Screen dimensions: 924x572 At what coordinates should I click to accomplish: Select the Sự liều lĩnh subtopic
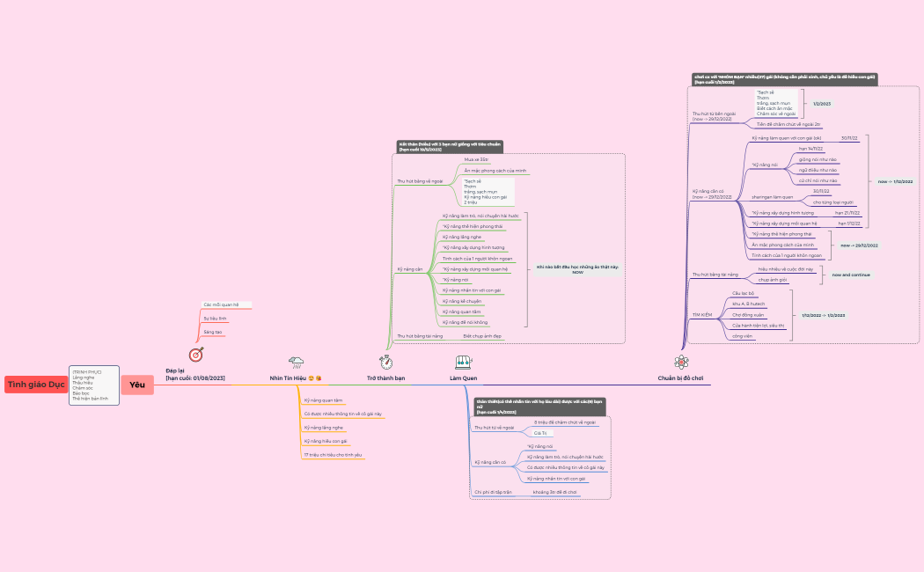coord(215,319)
